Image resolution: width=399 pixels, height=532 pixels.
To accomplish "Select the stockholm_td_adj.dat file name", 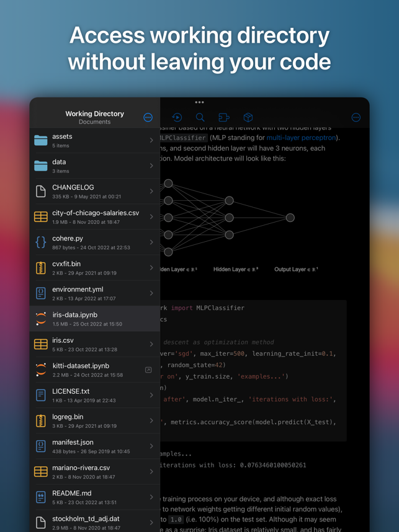I will click(86, 519).
